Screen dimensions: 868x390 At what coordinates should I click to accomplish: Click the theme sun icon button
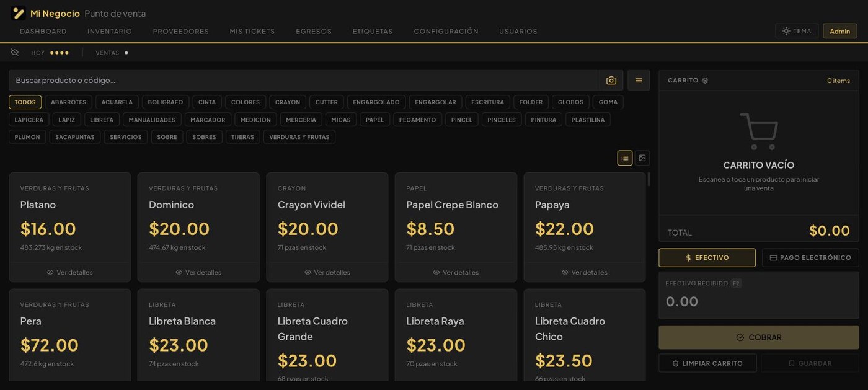(x=796, y=31)
